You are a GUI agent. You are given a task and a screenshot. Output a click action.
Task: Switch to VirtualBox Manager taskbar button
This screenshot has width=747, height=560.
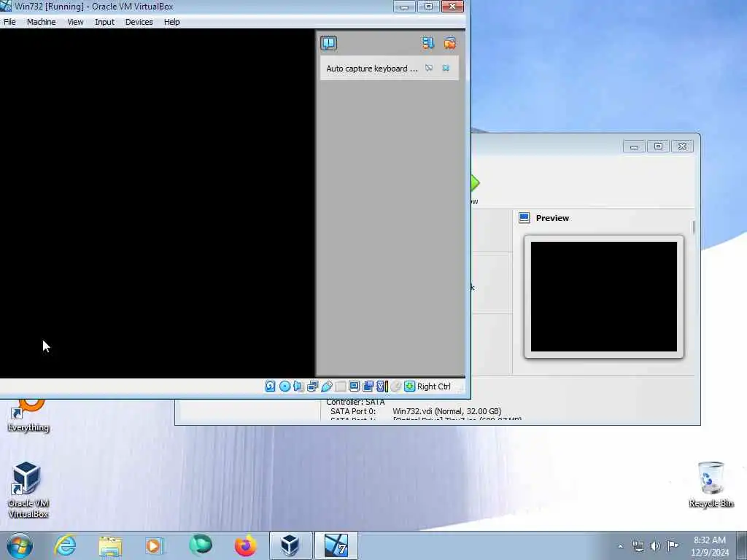pyautogui.click(x=290, y=545)
